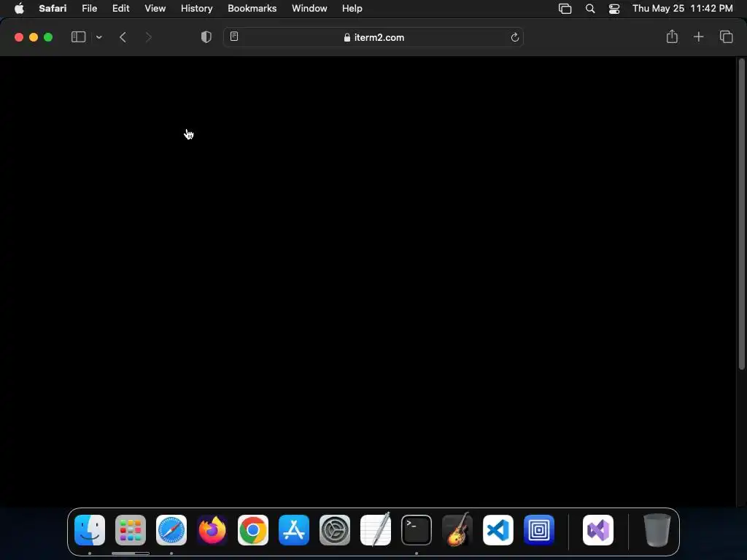Viewport: 747px width, 560px height.
Task: Launch Visual Studio Code from the Dock
Action: pos(498,529)
